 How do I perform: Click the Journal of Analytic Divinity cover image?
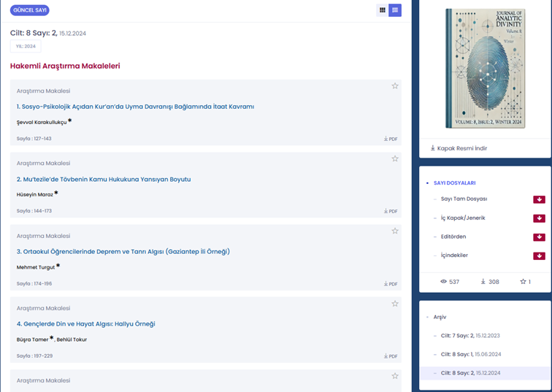pyautogui.click(x=485, y=69)
